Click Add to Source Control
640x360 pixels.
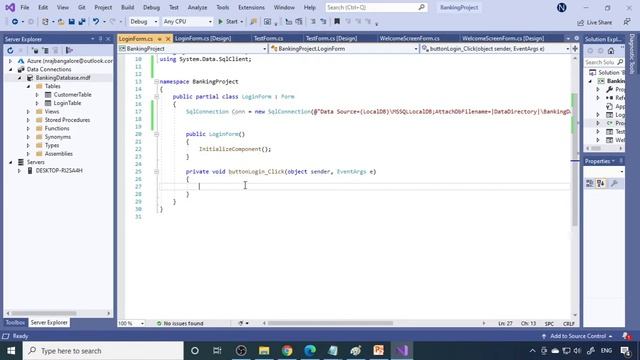pos(578,336)
